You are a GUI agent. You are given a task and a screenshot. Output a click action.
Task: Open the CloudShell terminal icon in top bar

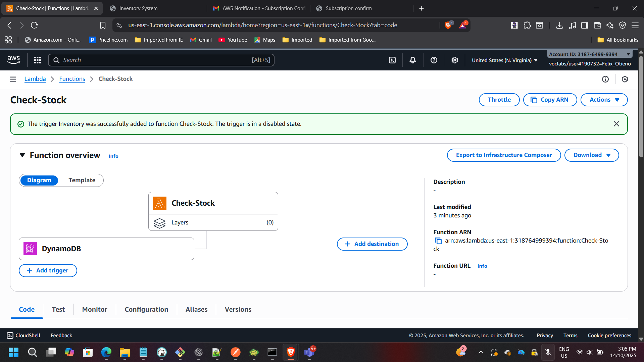(392, 60)
